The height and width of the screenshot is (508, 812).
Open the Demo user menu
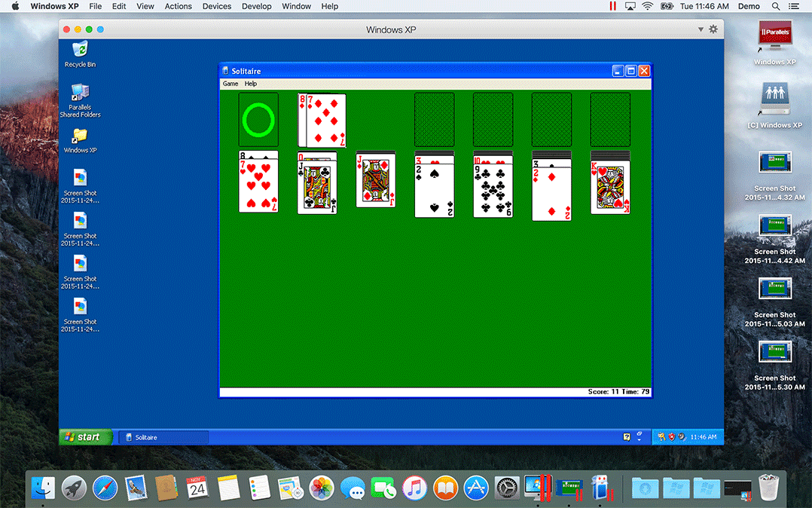(749, 6)
